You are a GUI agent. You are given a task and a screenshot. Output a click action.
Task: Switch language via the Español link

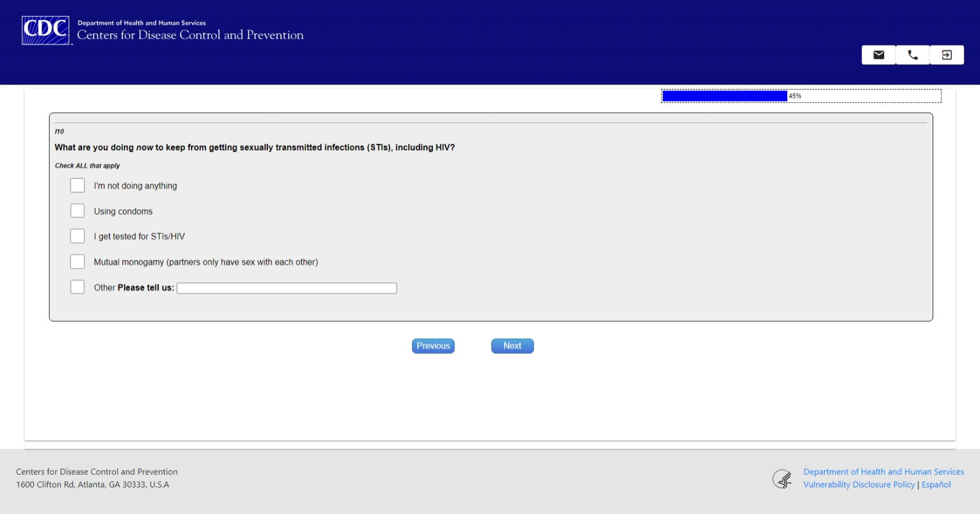pyautogui.click(x=936, y=485)
